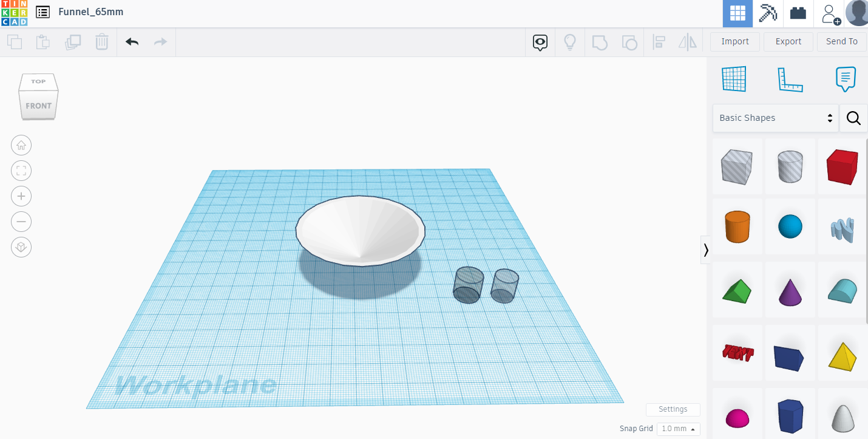Select the Workplane tool

[734, 79]
